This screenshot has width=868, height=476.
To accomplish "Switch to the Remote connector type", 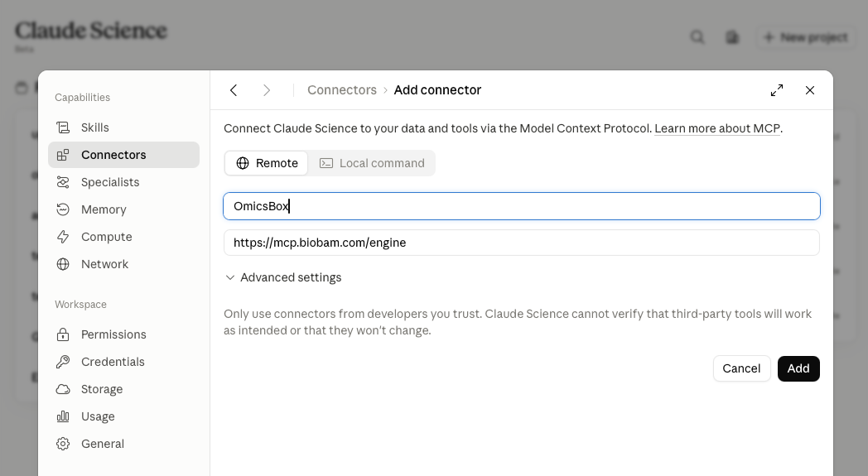I will click(x=267, y=163).
